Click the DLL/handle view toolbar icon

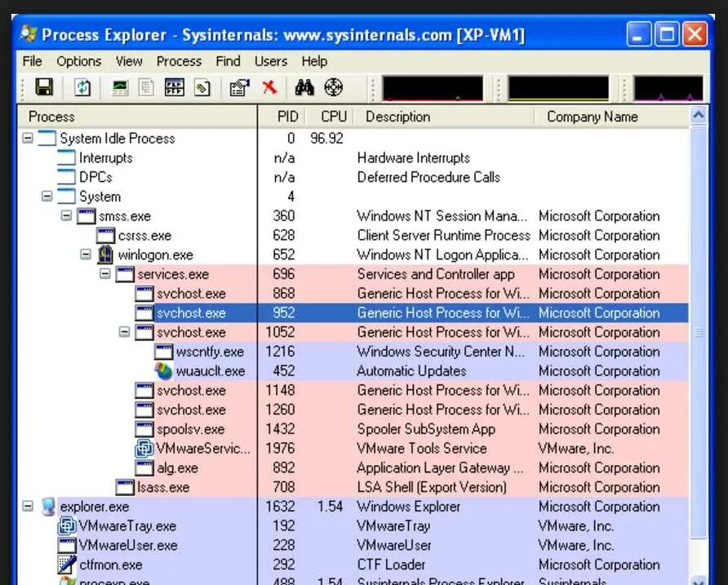click(202, 87)
